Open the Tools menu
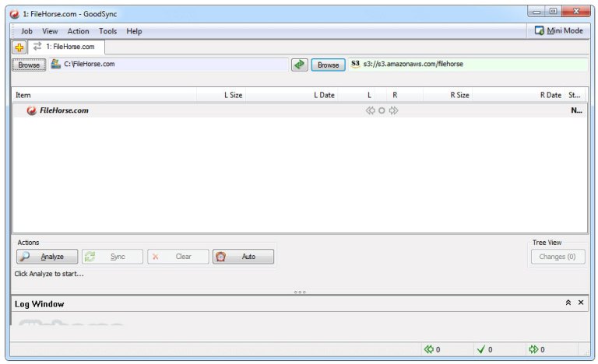 pos(108,31)
